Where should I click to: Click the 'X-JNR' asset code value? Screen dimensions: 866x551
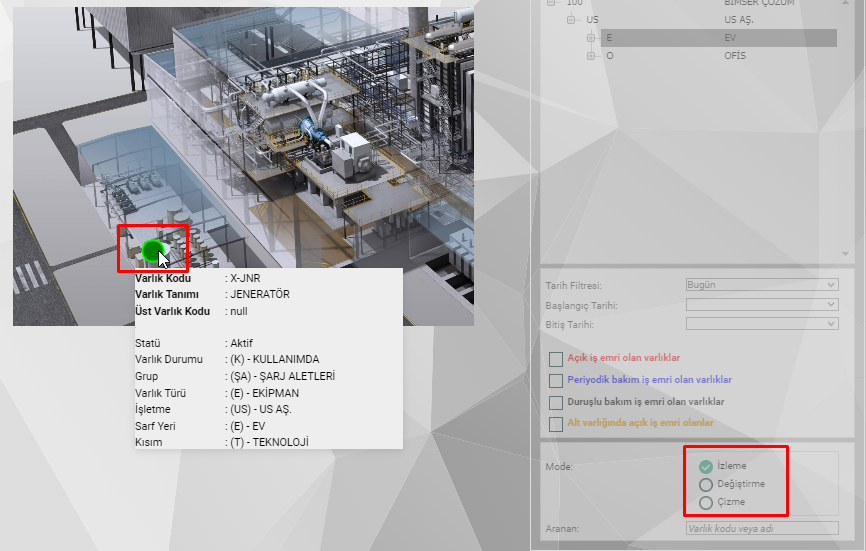245,278
